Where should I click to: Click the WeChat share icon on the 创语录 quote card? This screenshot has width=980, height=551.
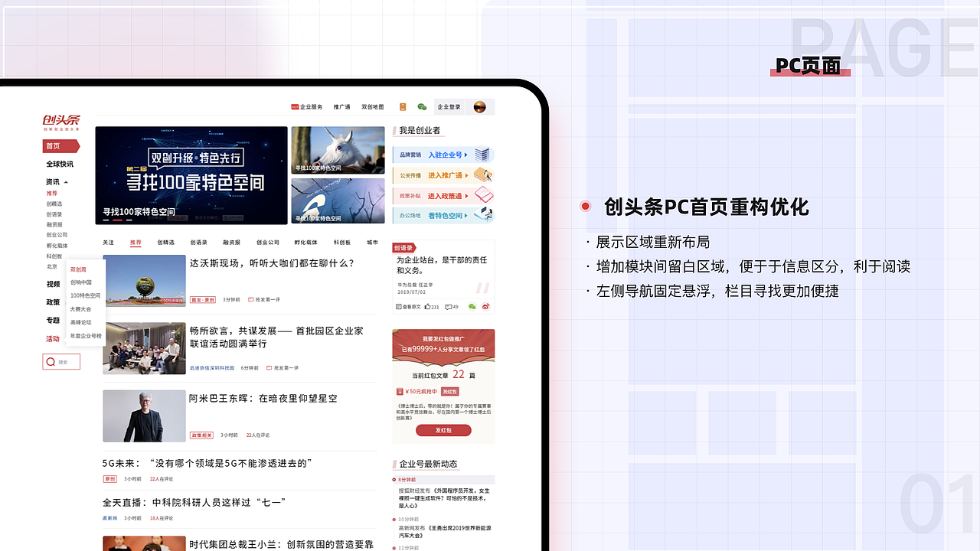click(x=472, y=307)
